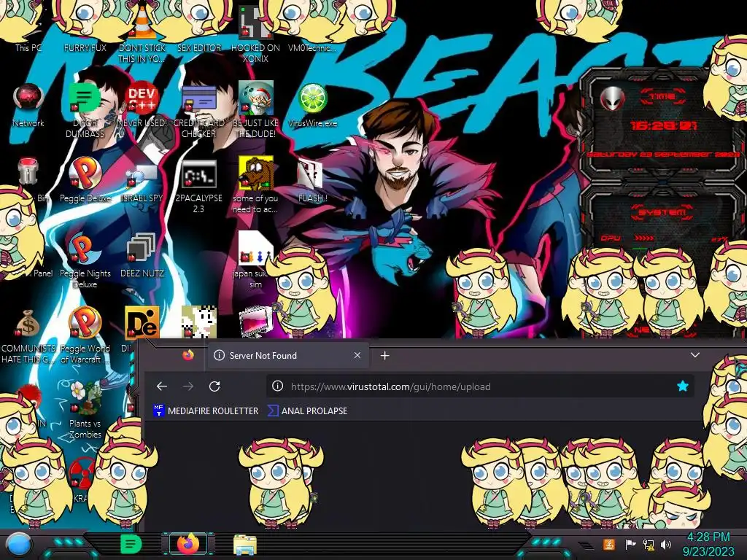Select the VirusWire.exe lime icon
This screenshot has width=747, height=560.
(312, 98)
